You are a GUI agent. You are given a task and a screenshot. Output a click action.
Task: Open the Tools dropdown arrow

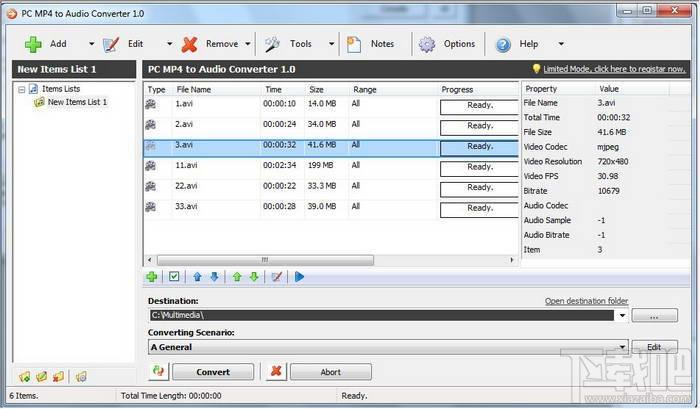coord(331,44)
